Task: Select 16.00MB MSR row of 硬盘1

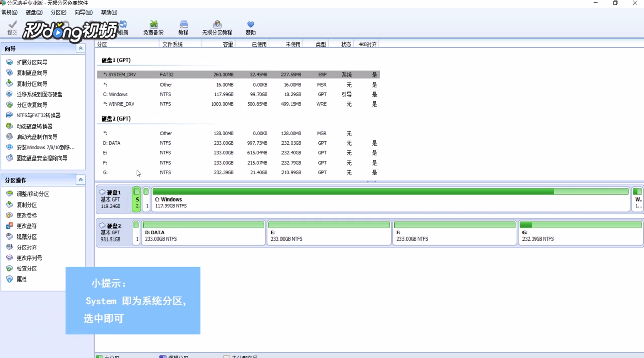Action: click(238, 85)
